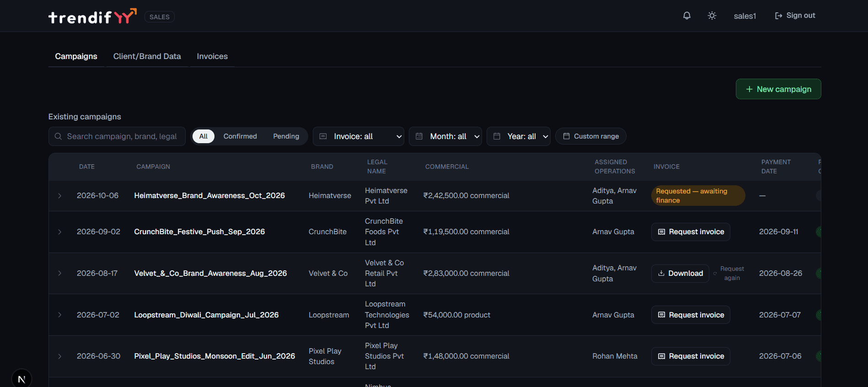Expand the Pixel_Play_Studios_Monsoon_Edit_Jun_2026 row

[x=60, y=356]
